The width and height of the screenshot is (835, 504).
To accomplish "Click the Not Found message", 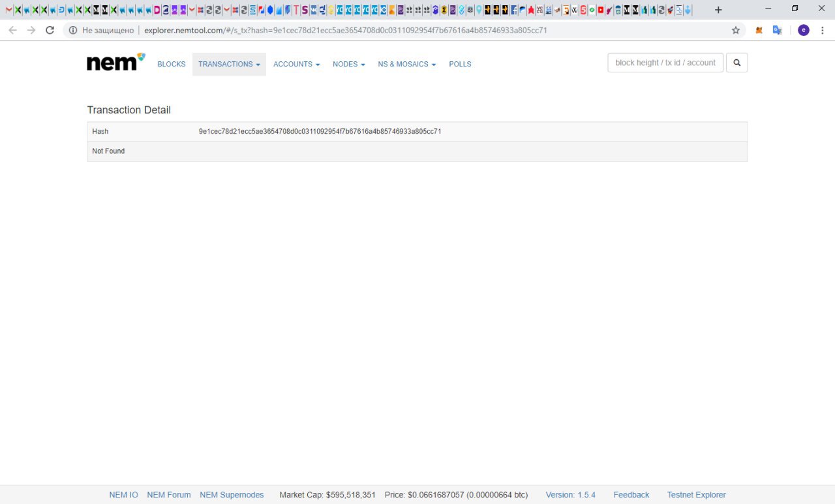I will [108, 151].
